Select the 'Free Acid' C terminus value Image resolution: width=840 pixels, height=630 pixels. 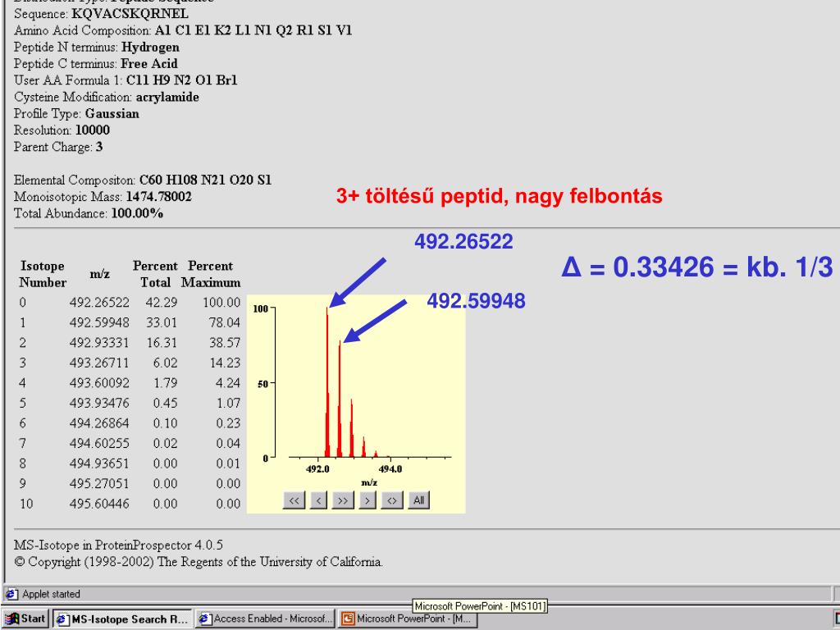(149, 64)
